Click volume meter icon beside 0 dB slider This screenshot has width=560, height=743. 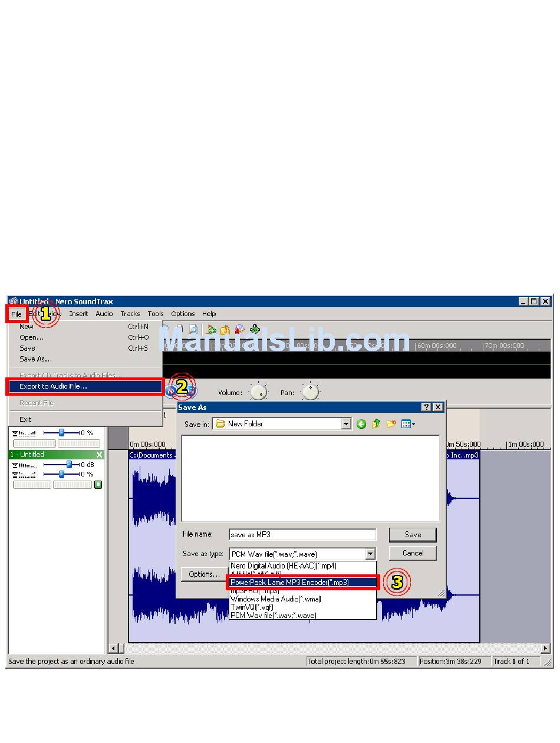pos(24,465)
